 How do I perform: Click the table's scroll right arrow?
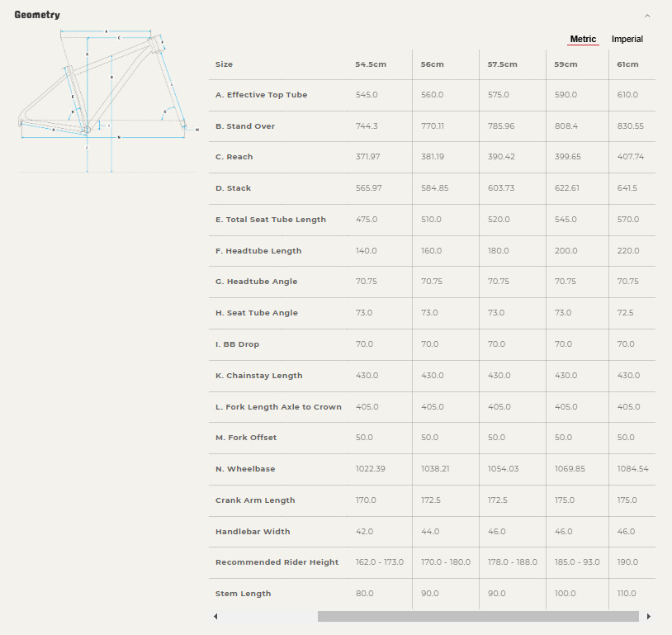[649, 616]
